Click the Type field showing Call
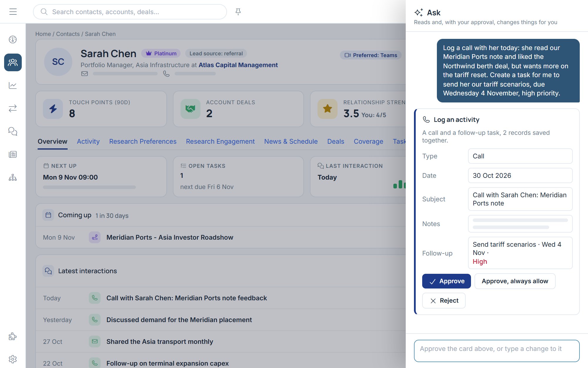This screenshot has height=368, width=588. (520, 156)
